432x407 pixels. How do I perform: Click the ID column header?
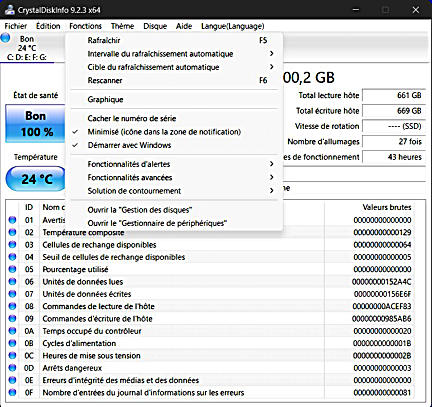[29, 207]
